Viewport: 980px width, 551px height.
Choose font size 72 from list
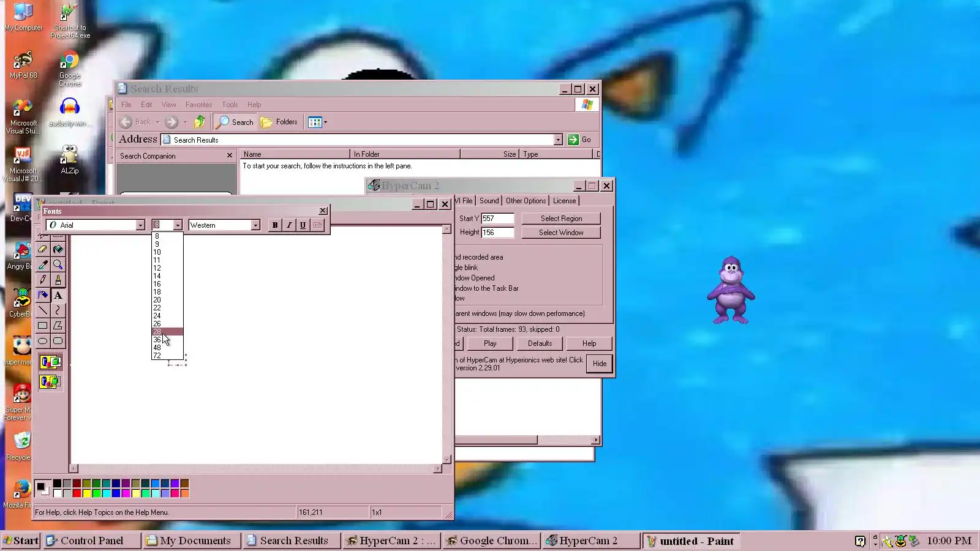coord(167,356)
